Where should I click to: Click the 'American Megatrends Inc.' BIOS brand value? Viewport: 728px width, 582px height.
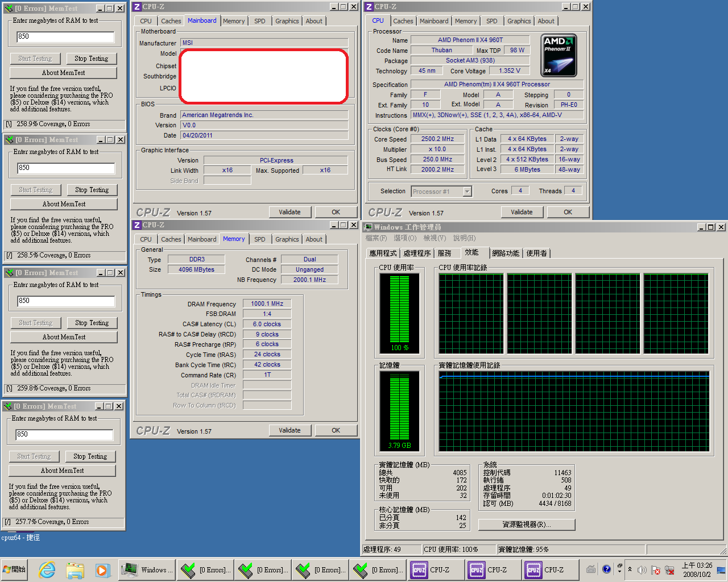tap(264, 115)
